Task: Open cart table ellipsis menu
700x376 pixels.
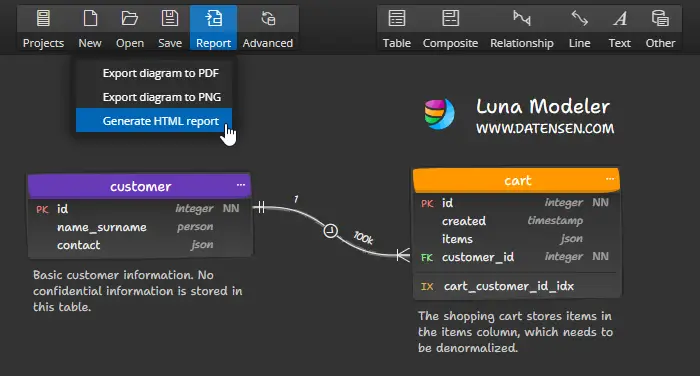Action: [610, 179]
